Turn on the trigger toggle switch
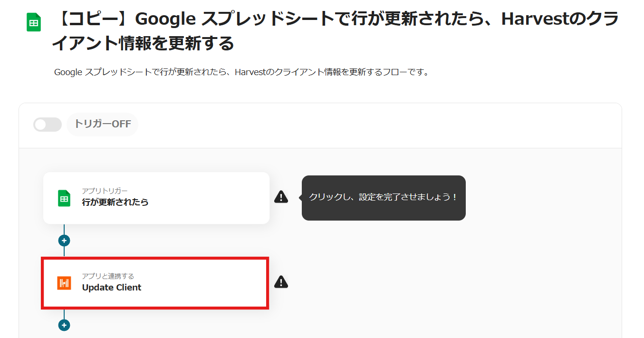The height and width of the screenshot is (338, 644). (48, 125)
